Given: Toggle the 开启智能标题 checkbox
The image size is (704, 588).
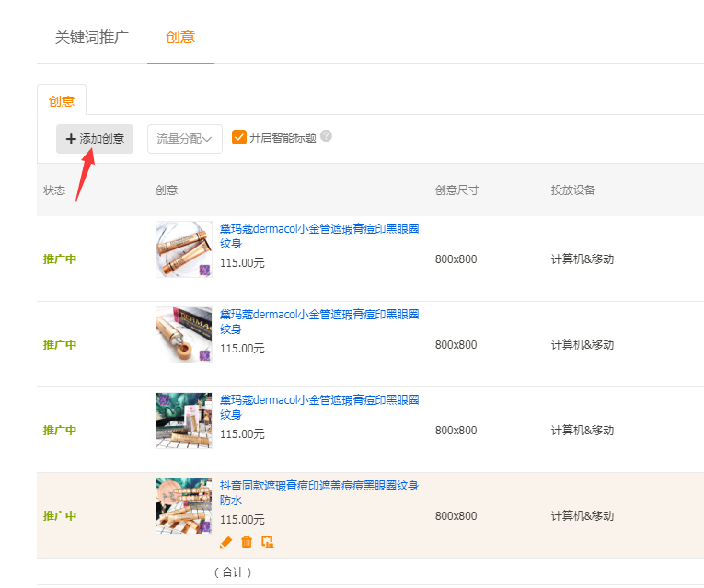Looking at the screenshot, I should tap(239, 137).
